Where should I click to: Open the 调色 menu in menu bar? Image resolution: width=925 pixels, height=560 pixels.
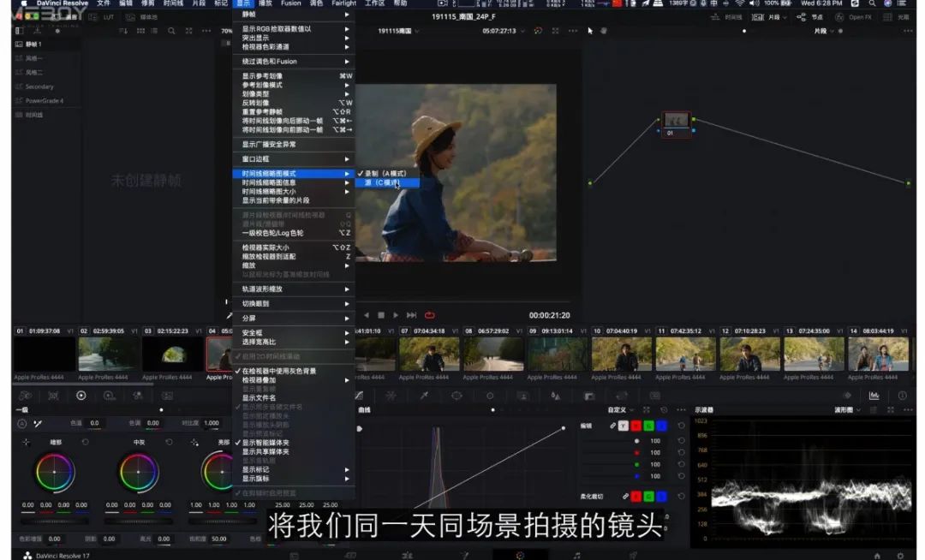click(316, 3)
